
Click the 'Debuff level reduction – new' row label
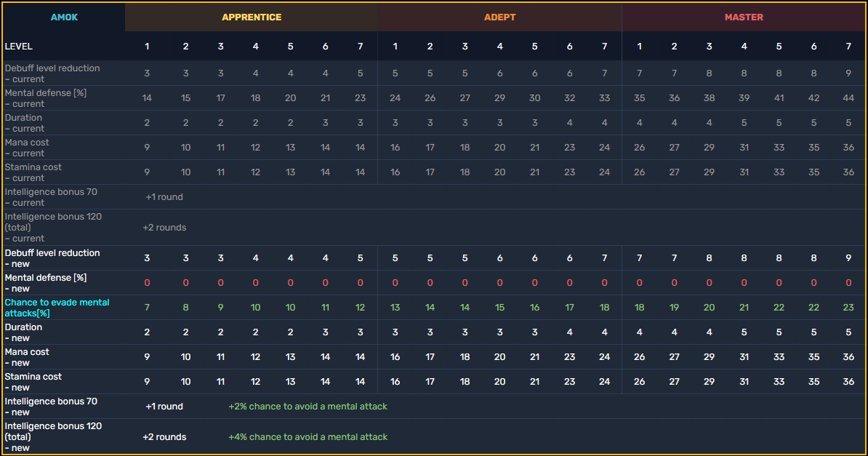52,258
